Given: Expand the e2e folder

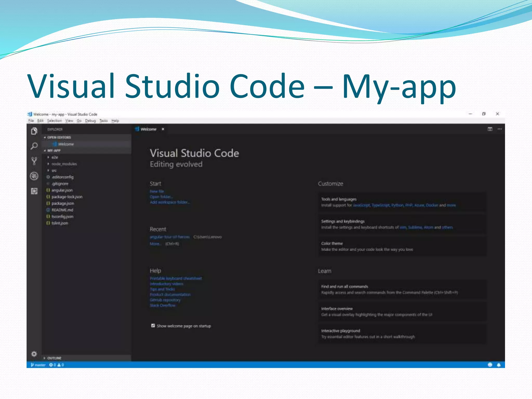Looking at the screenshot, I should 87,157.
